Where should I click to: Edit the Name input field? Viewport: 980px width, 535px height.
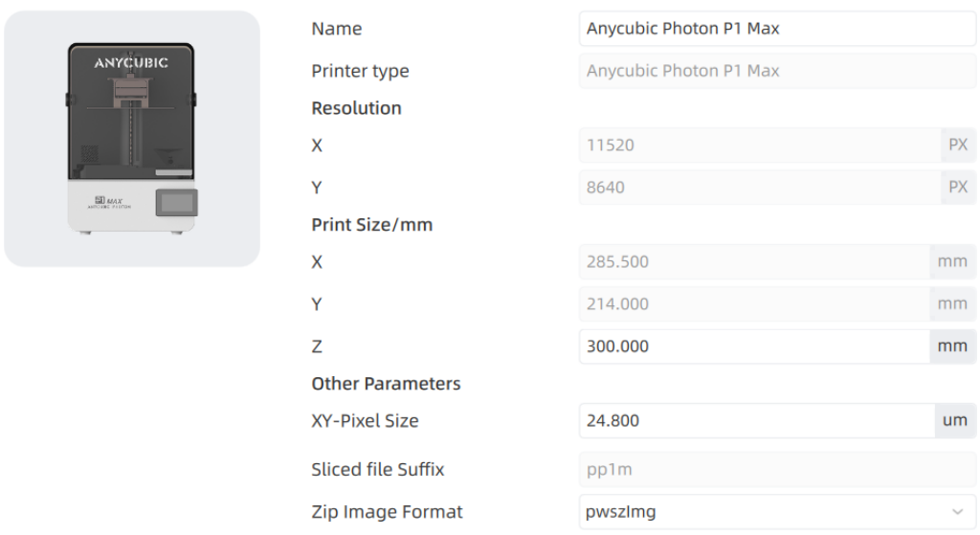777,29
